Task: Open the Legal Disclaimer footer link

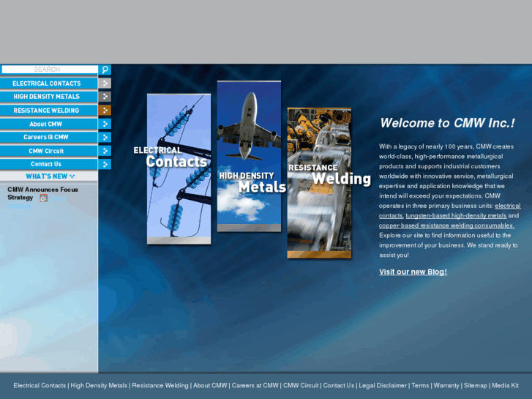Action: pos(383,385)
